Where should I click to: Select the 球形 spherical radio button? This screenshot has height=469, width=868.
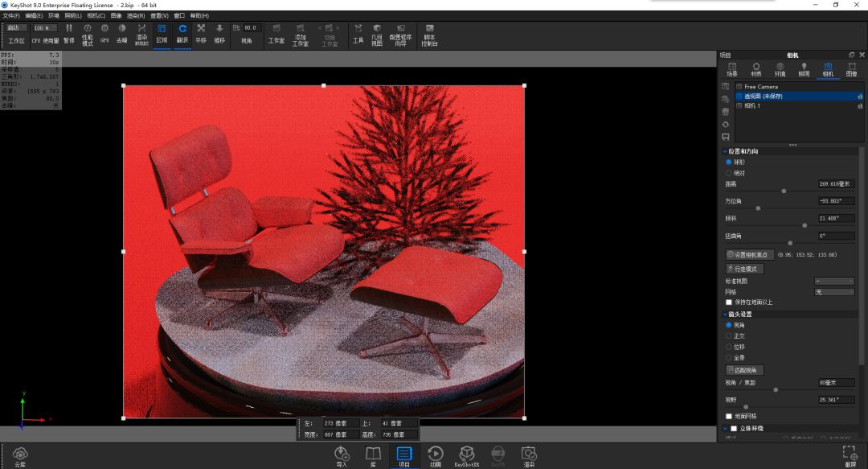[x=728, y=162]
